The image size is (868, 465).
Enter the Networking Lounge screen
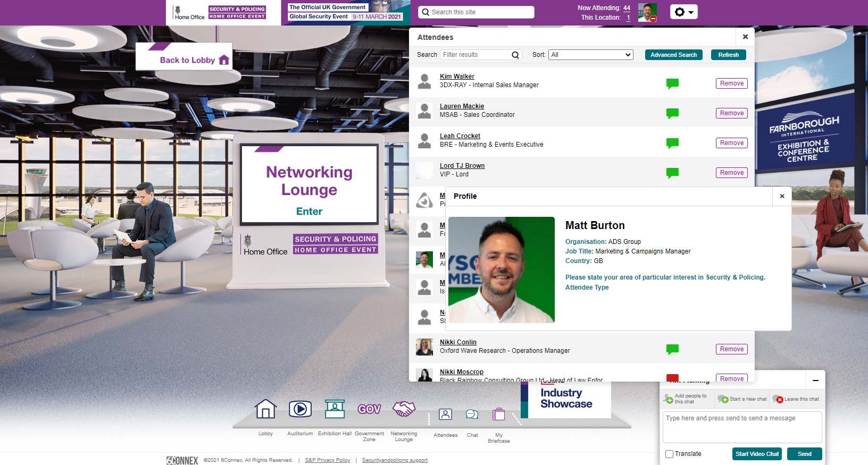(x=310, y=184)
